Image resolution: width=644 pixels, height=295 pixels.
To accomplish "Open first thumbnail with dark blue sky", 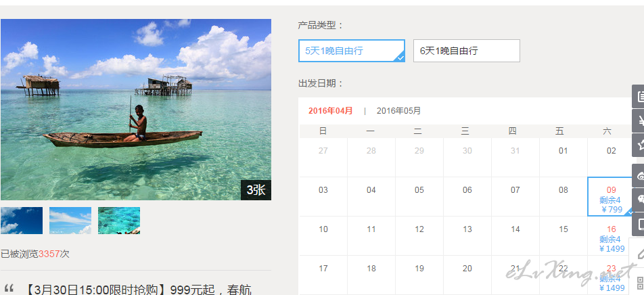I will 22,221.
